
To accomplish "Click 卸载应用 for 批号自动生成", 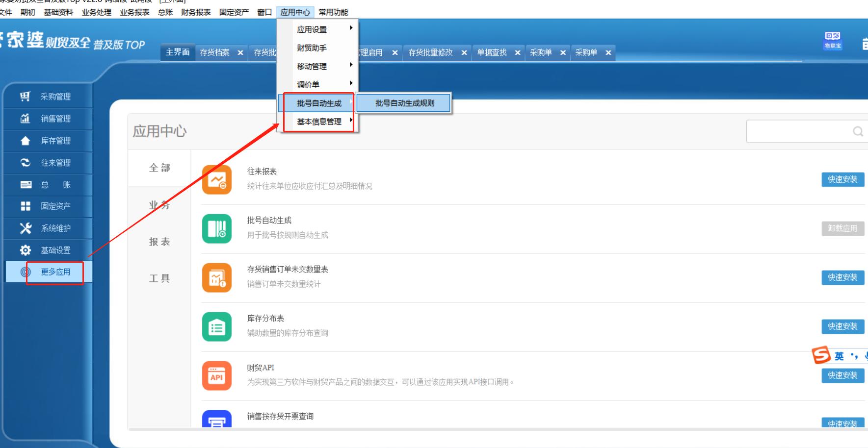I will 843,228.
